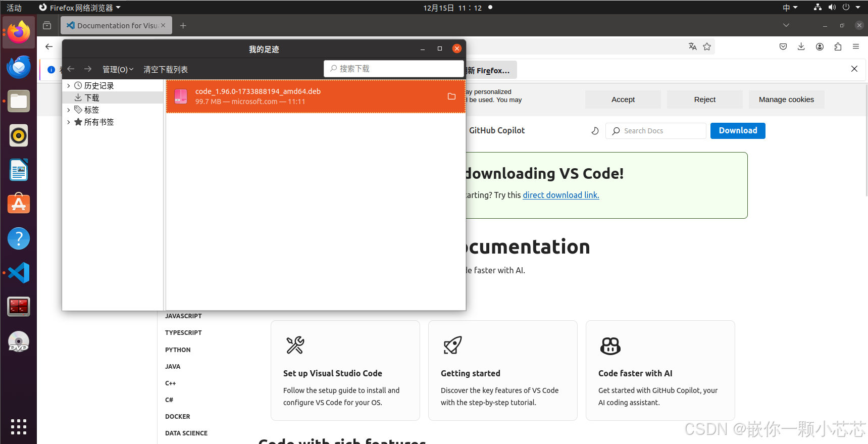Click the translate page icon in address bar
This screenshot has width=868, height=444.
click(x=693, y=46)
